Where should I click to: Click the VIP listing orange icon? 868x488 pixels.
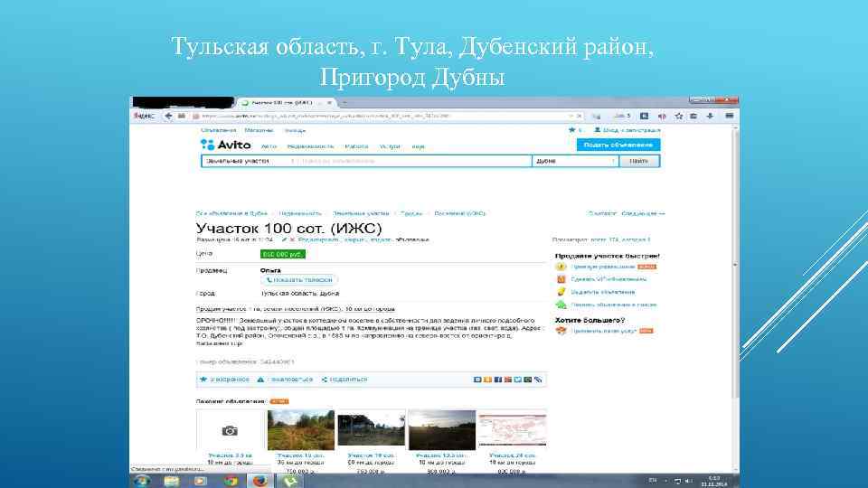(561, 279)
